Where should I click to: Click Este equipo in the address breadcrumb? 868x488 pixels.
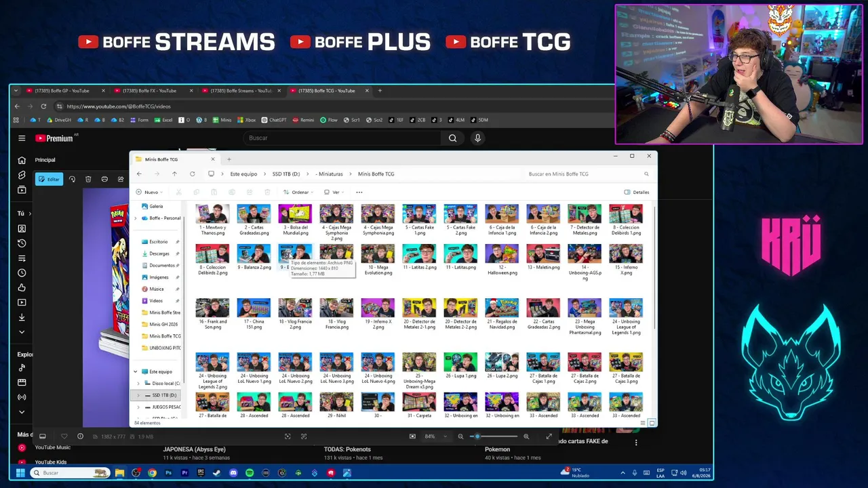pyautogui.click(x=243, y=174)
